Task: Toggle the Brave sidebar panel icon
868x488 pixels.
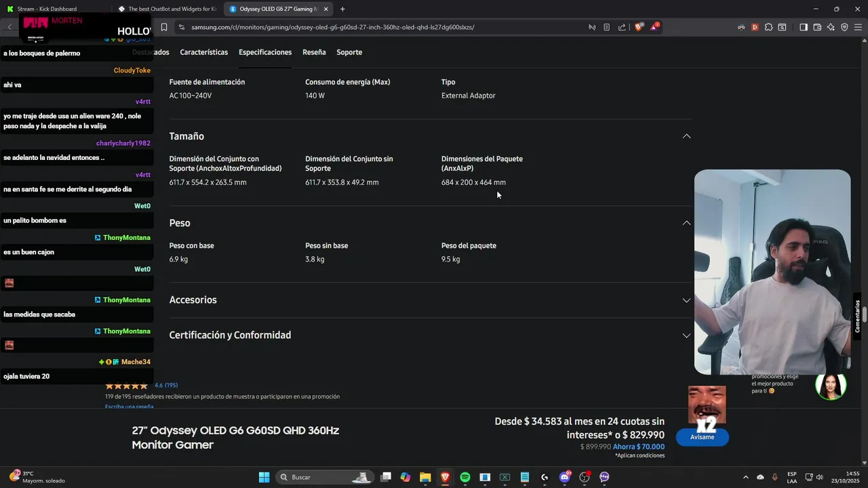Action: (804, 27)
